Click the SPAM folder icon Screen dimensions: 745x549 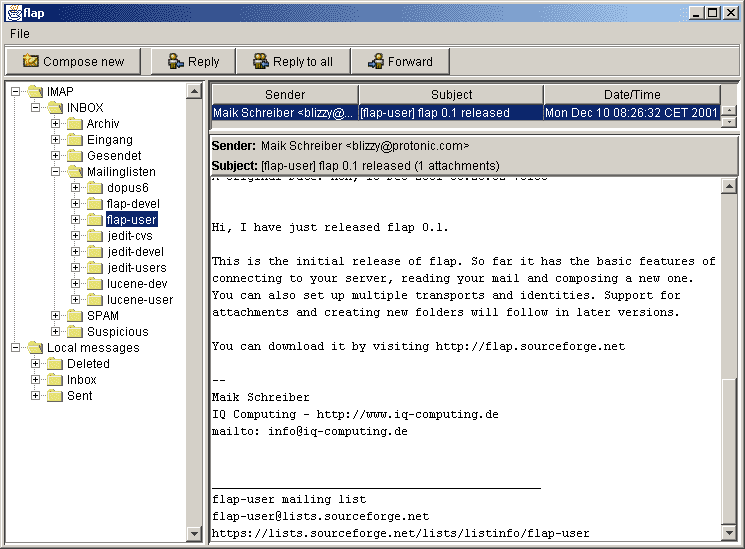pyautogui.click(x=75, y=316)
